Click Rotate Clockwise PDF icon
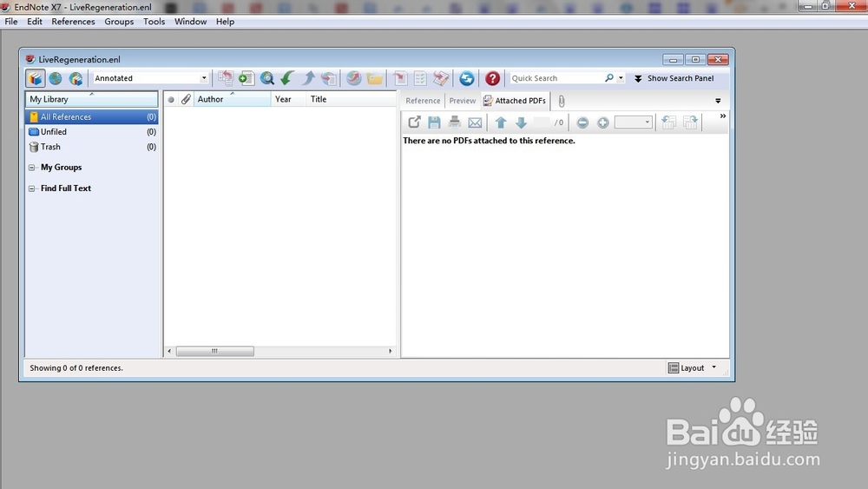868x489 pixels. pyautogui.click(x=690, y=122)
